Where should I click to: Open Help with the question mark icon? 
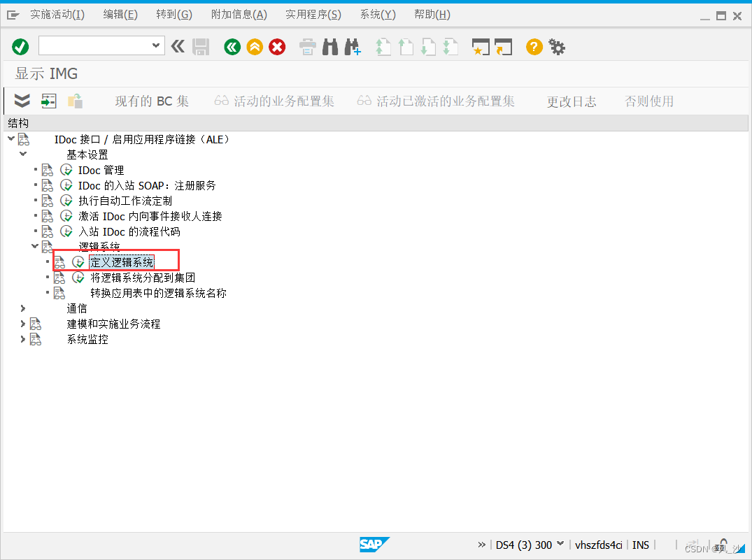click(x=534, y=47)
